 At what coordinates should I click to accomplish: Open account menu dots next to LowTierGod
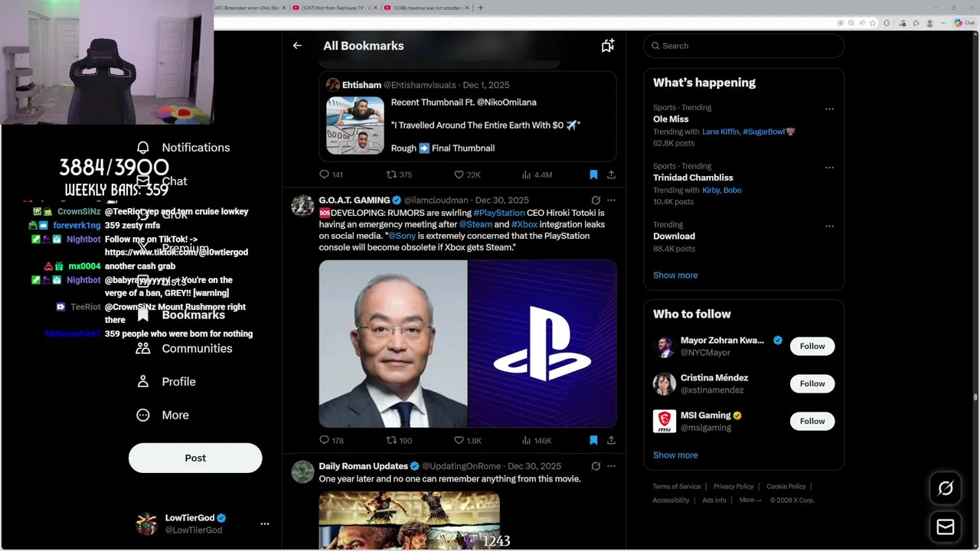[265, 524]
